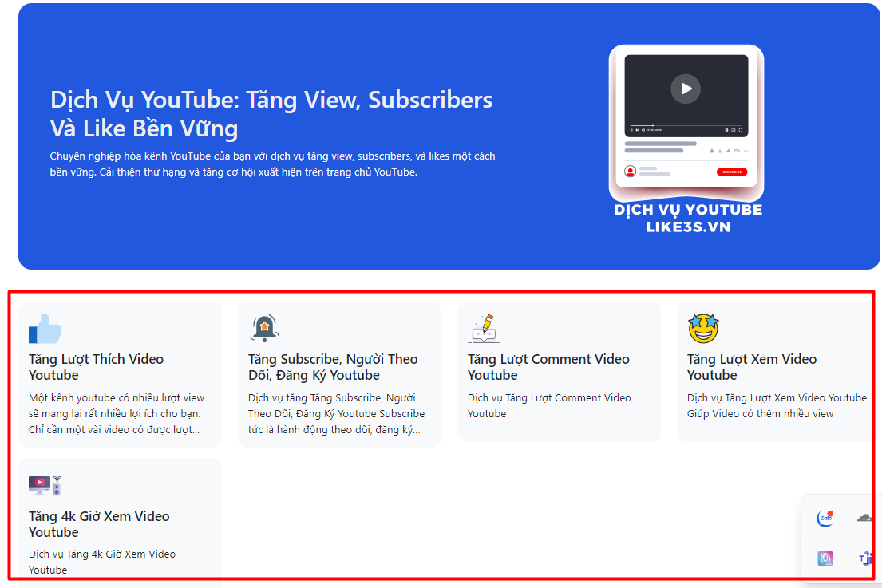Open the Tăng 4k Giờ Xem Video Youtube link
This screenshot has height=588, width=882.
click(99, 524)
